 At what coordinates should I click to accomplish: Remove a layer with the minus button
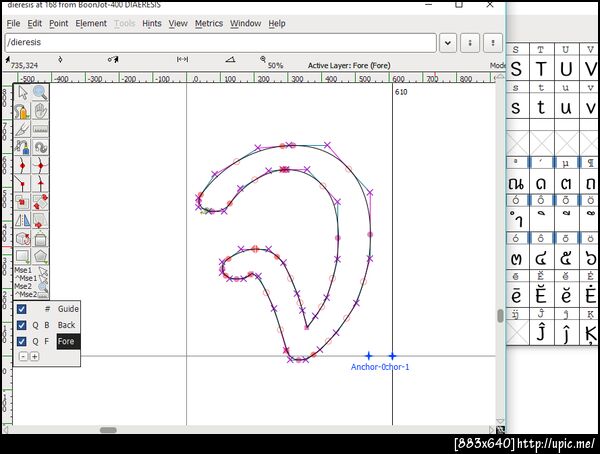pos(23,356)
